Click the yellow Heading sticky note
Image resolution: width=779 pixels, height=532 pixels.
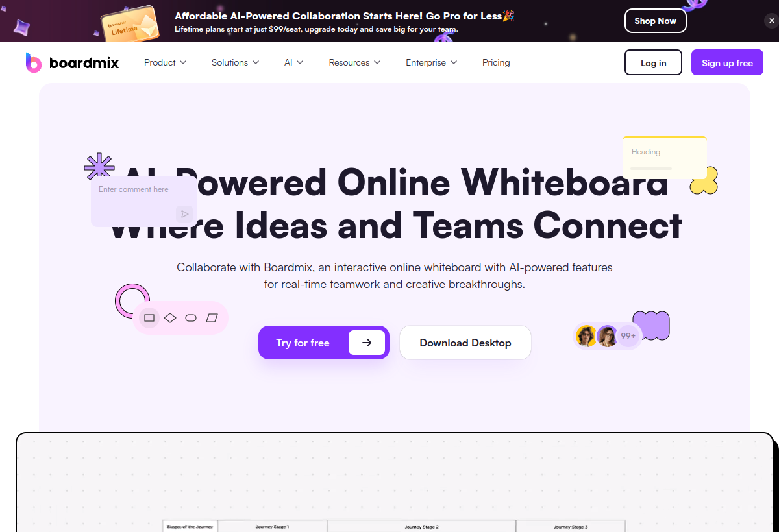point(665,158)
